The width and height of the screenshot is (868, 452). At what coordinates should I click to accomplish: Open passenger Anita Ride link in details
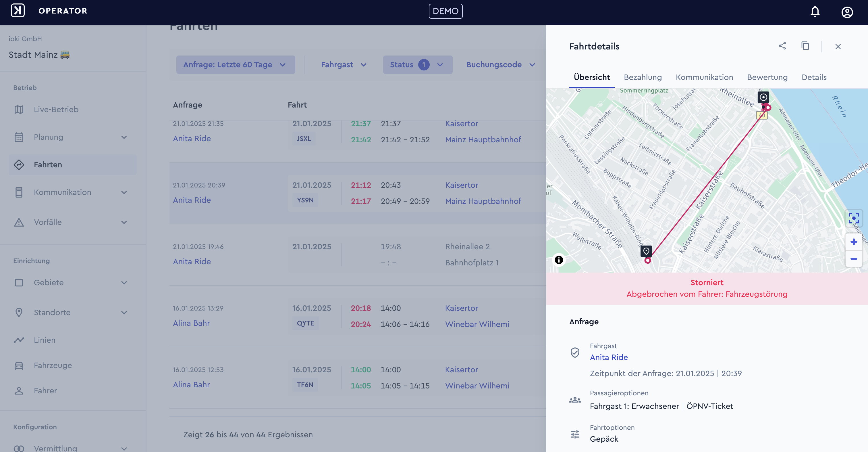coord(609,357)
